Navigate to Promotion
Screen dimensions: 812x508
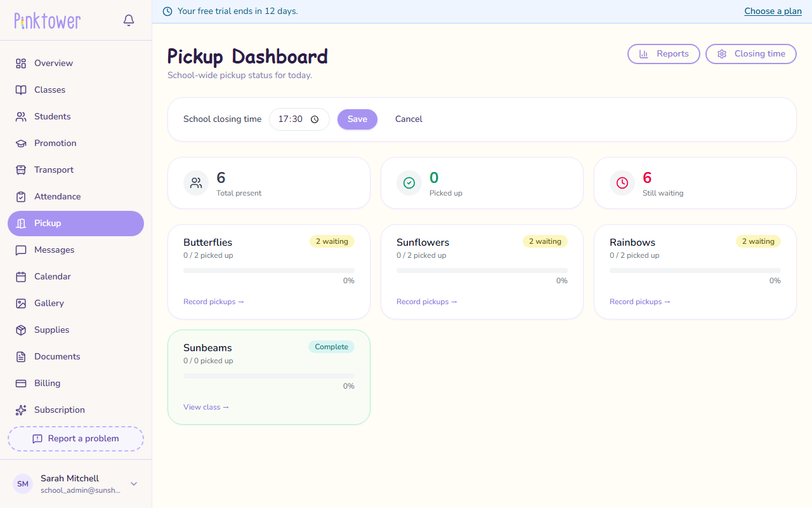pyautogui.click(x=75, y=144)
